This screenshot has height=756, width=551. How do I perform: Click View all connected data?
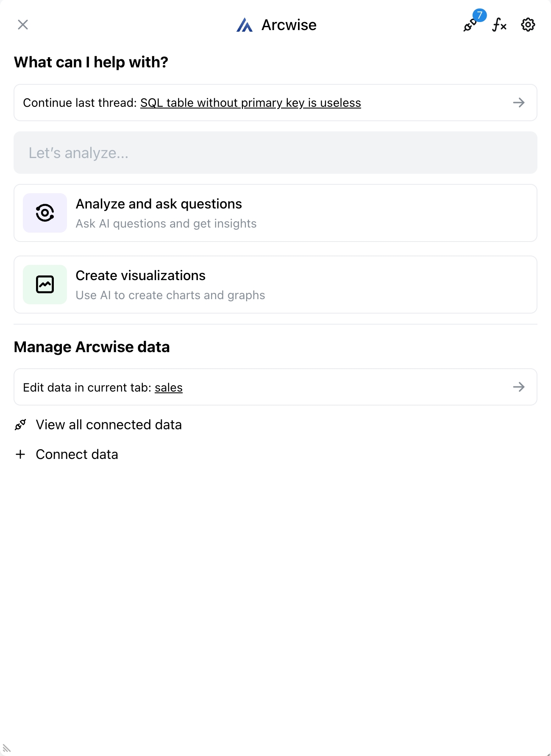coord(109,425)
